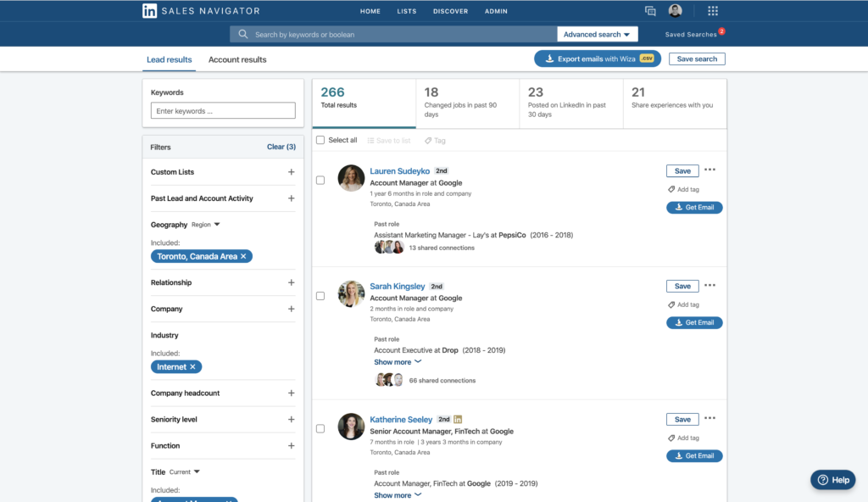The width and height of the screenshot is (868, 502).
Task: Expand the Custom Lists filter
Action: coord(291,172)
